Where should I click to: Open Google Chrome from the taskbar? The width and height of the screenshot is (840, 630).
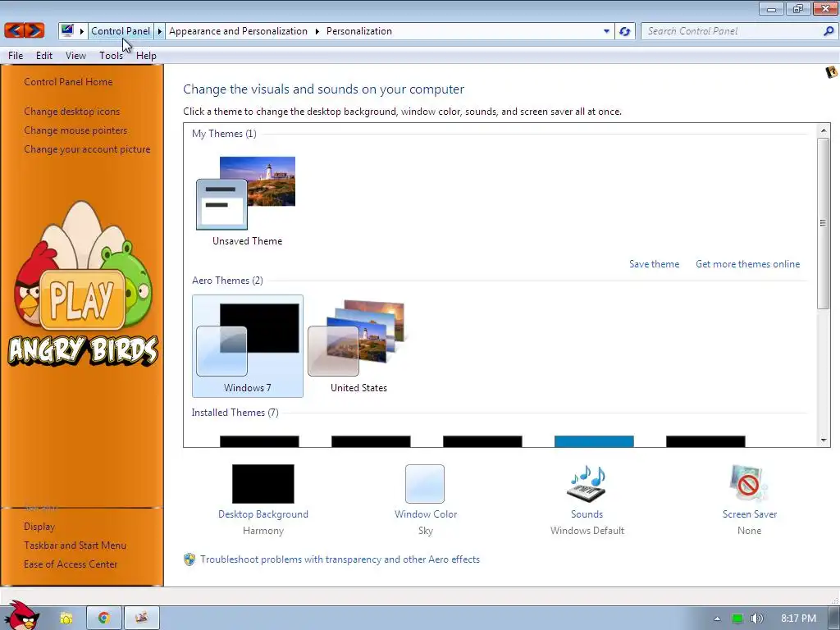(104, 619)
